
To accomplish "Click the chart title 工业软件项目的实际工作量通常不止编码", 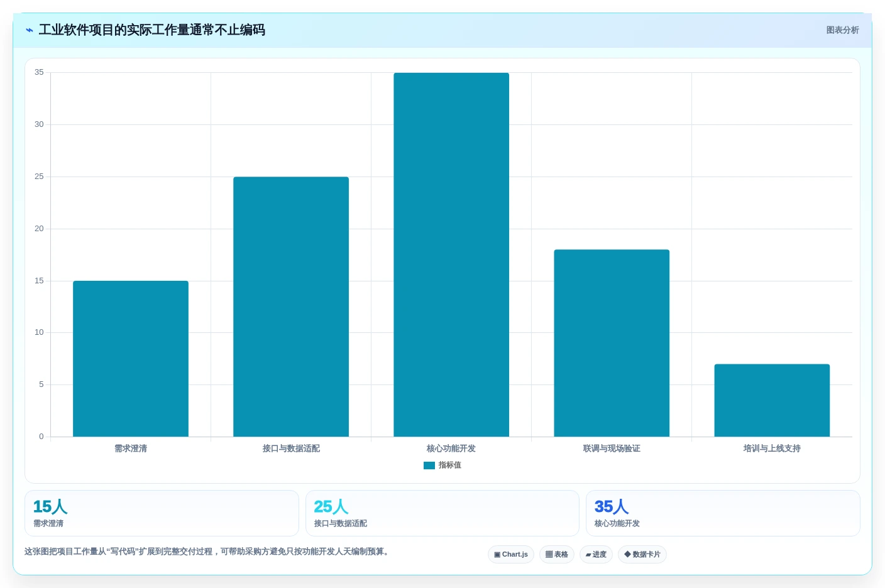I will pyautogui.click(x=151, y=30).
